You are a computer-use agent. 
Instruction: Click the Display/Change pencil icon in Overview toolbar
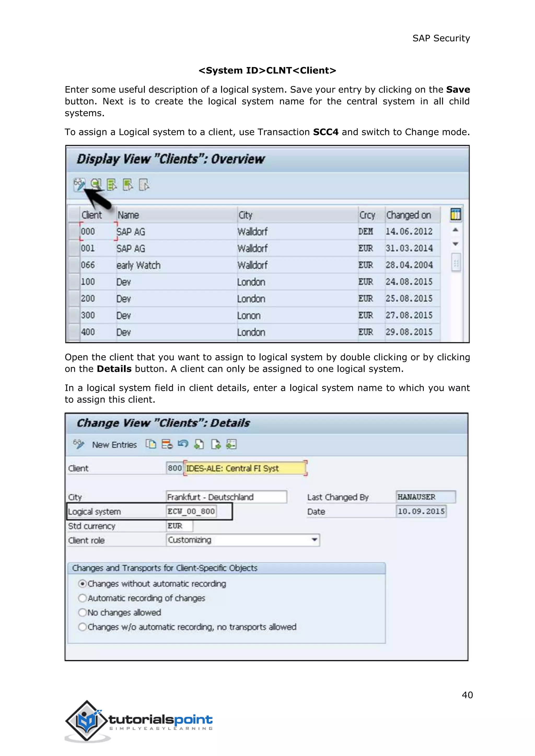click(79, 185)
